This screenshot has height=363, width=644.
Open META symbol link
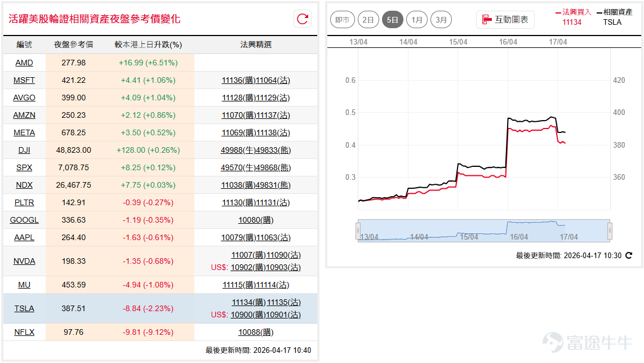click(x=24, y=133)
